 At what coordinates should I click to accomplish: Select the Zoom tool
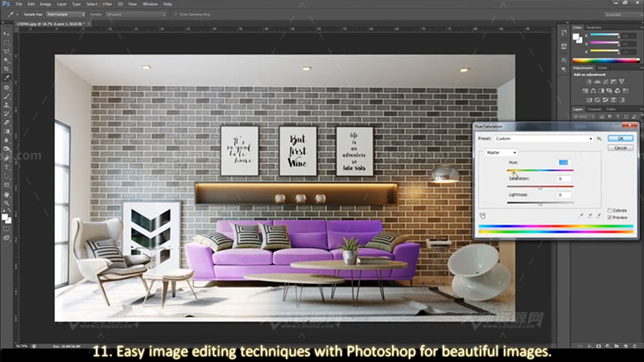[6, 204]
